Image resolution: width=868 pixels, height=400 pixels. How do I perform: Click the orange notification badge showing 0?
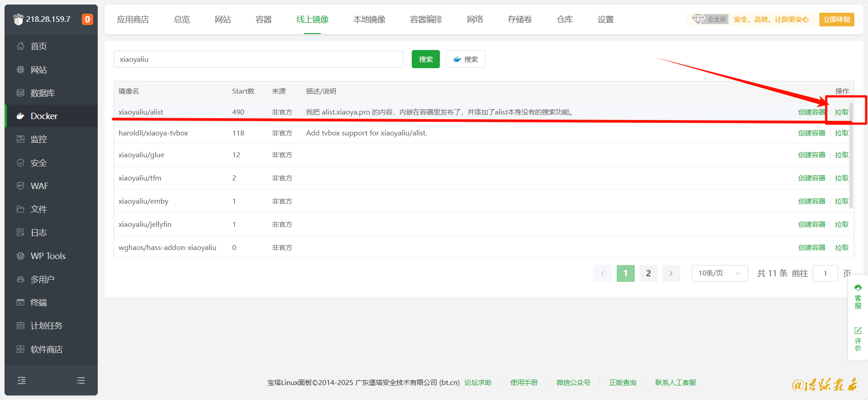coord(87,19)
